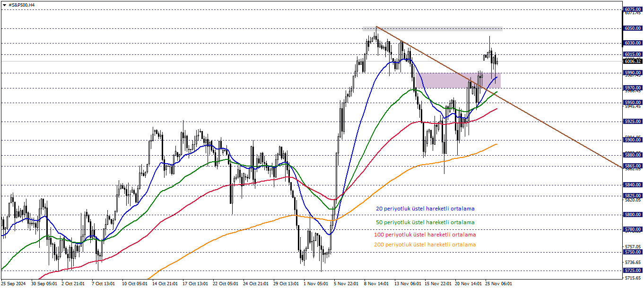The height and width of the screenshot is (289, 644).
Task: Select the 14 Oct 21:01 time label
Action: [x=165, y=284]
